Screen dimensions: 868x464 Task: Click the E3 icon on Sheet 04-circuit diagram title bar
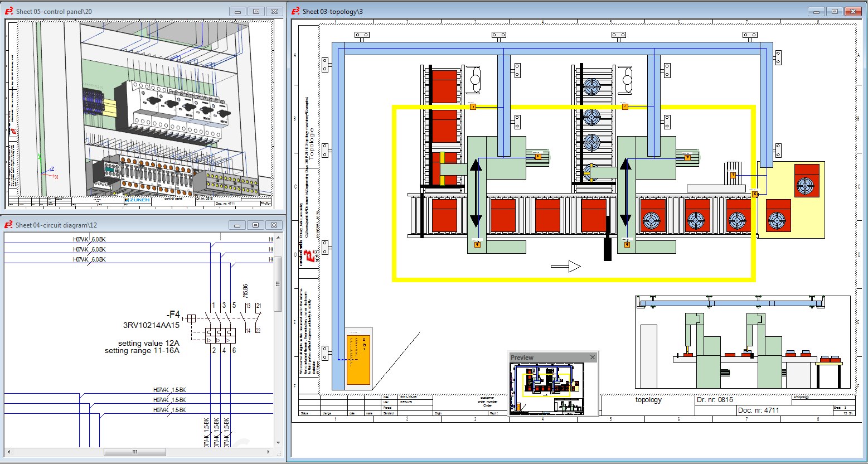[9, 225]
